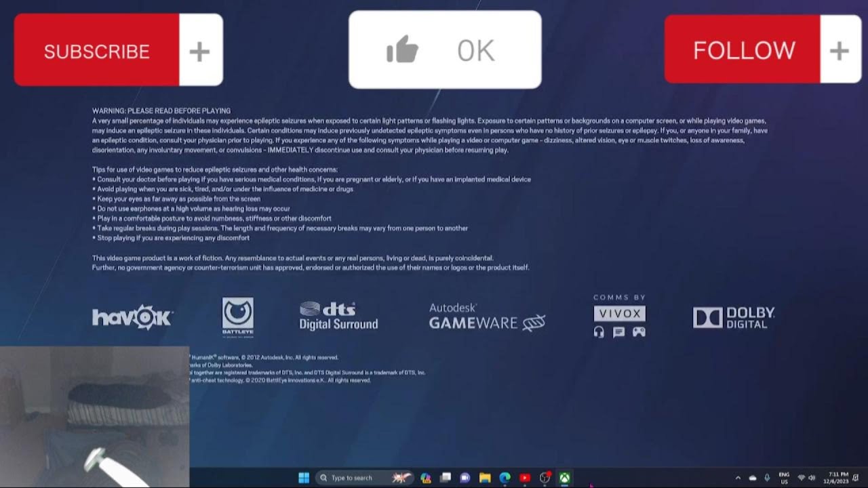The width and height of the screenshot is (868, 488).
Task: Show hidden system tray icons
Action: [x=738, y=478]
